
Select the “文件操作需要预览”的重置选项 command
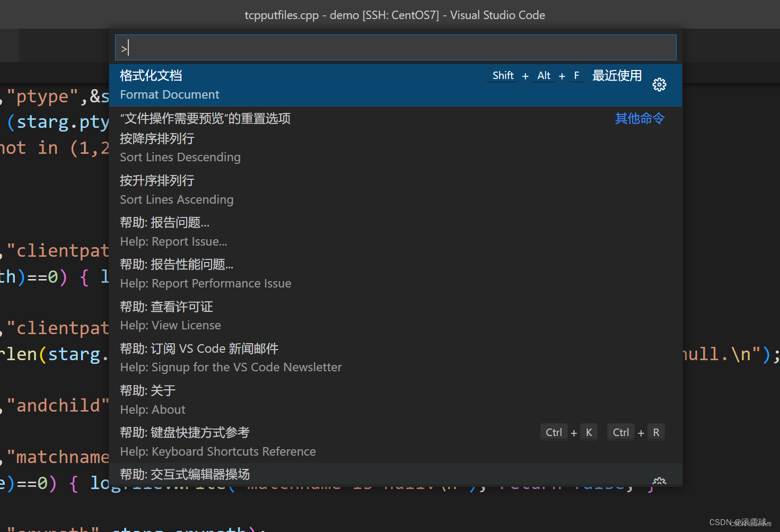396,118
